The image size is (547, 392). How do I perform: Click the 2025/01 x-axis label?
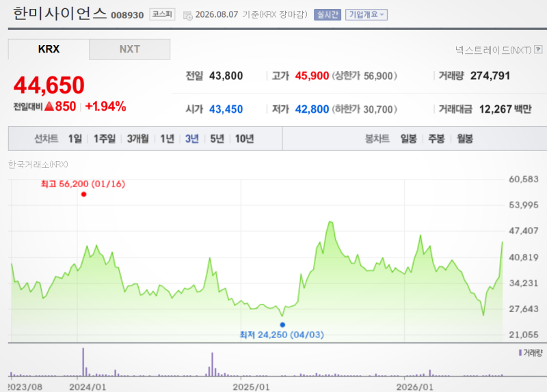click(x=251, y=387)
